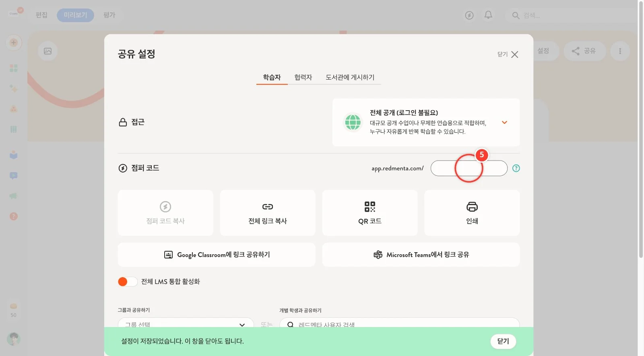Click the 설정 button behind dialog
Viewport: 644px width, 356px height.
coord(543,51)
